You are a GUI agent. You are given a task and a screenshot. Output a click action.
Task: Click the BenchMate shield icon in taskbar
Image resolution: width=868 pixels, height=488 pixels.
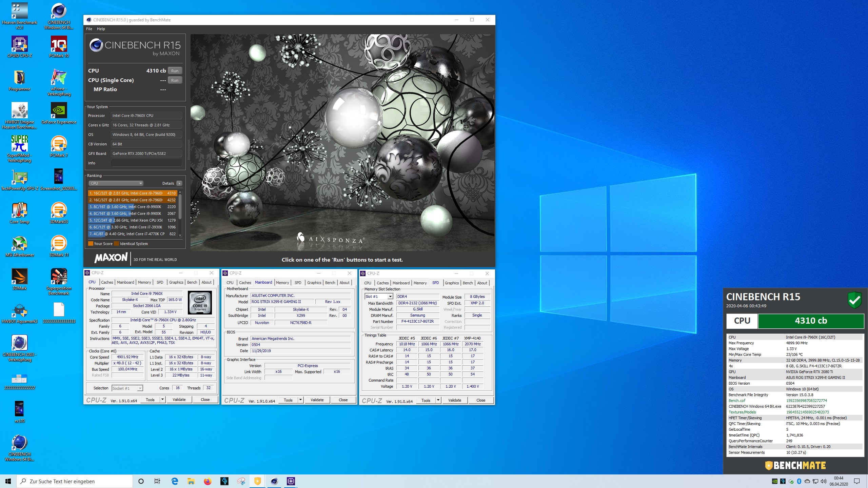[258, 481]
